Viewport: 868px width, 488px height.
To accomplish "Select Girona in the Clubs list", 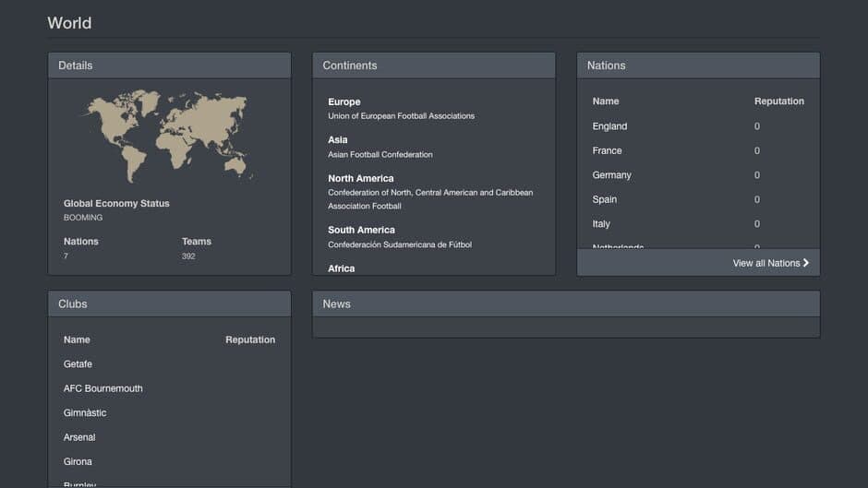I will 78,461.
